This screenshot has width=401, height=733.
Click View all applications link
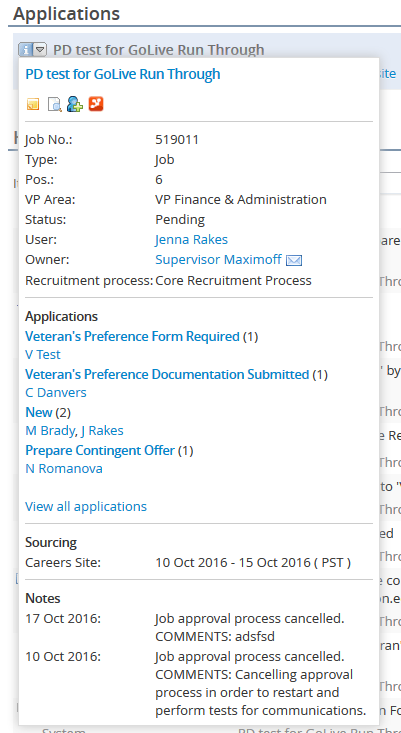click(x=86, y=507)
